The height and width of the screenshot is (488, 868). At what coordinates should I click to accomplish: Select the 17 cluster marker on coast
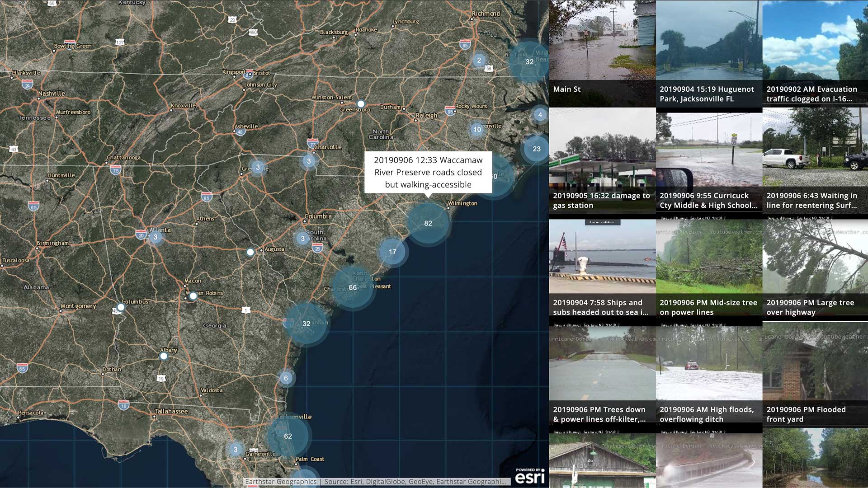point(392,252)
